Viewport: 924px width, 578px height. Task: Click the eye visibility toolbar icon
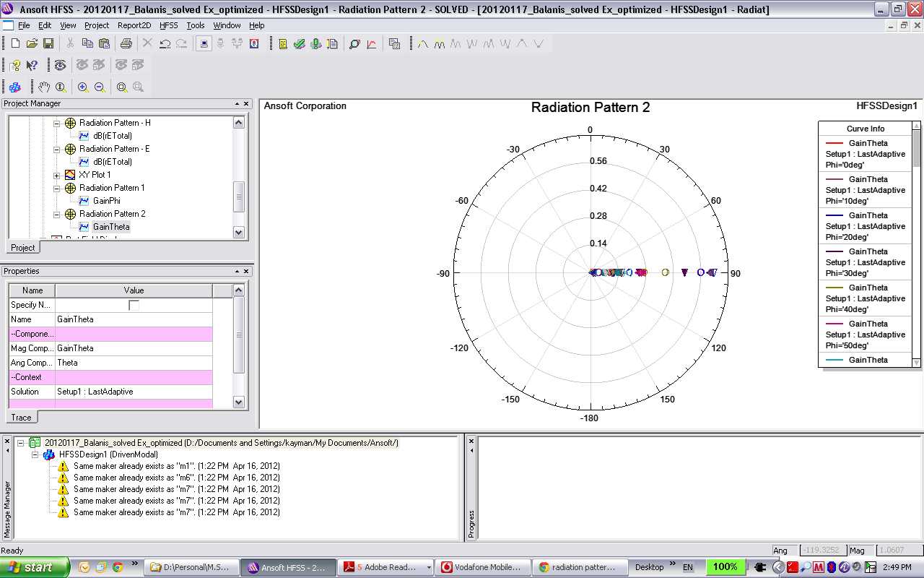[x=60, y=66]
